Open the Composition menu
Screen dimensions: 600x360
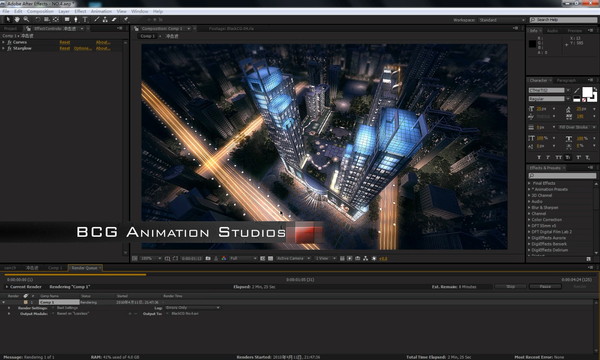(40, 11)
